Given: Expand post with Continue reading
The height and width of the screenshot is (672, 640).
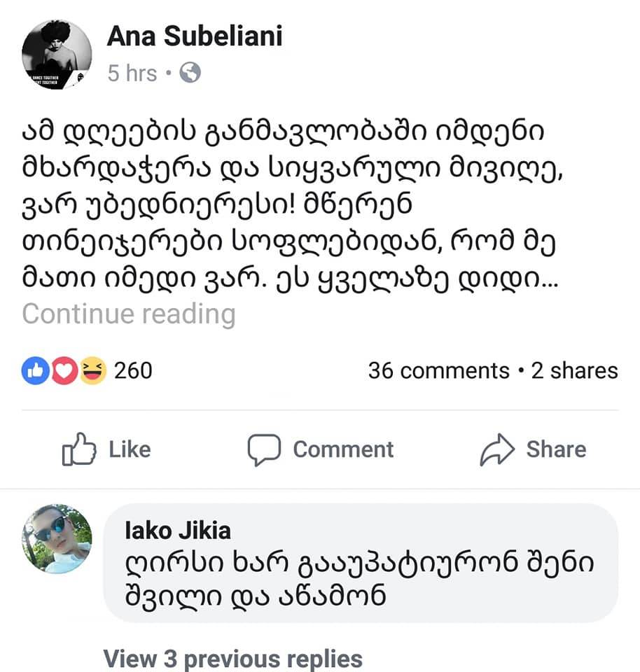Looking at the screenshot, I should [x=129, y=314].
